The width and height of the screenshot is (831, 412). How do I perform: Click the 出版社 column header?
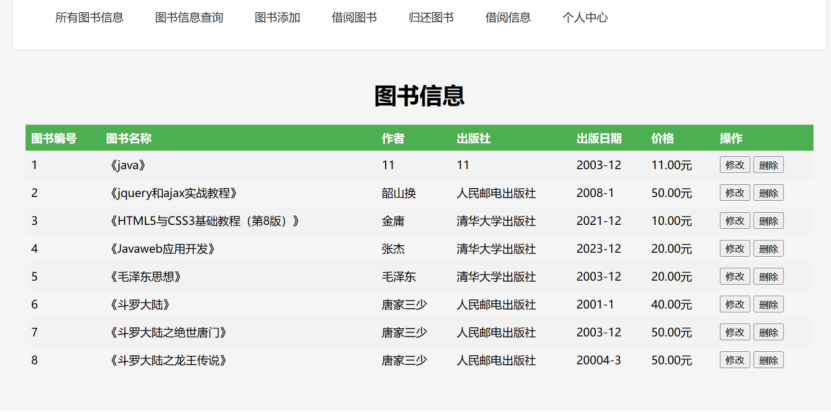point(474,138)
